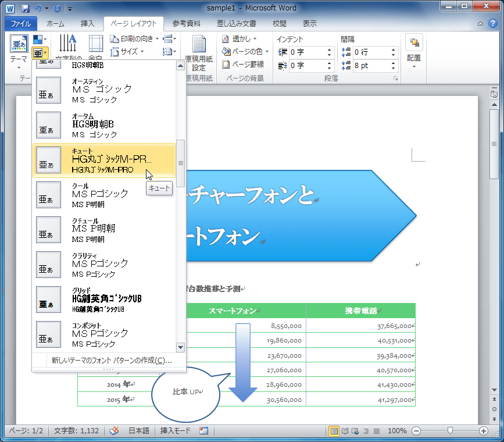This screenshot has height=442, width=504.
Task: Open the select browse object circle button
Action: coord(494,409)
